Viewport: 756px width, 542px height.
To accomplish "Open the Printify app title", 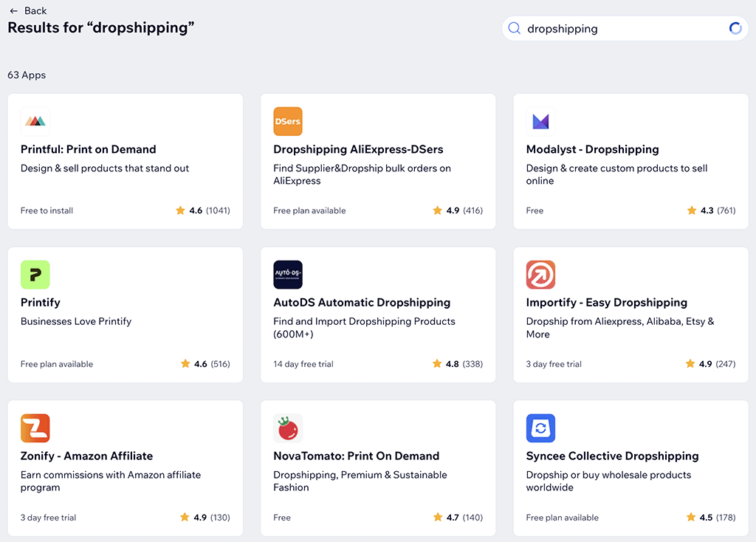I will click(41, 303).
